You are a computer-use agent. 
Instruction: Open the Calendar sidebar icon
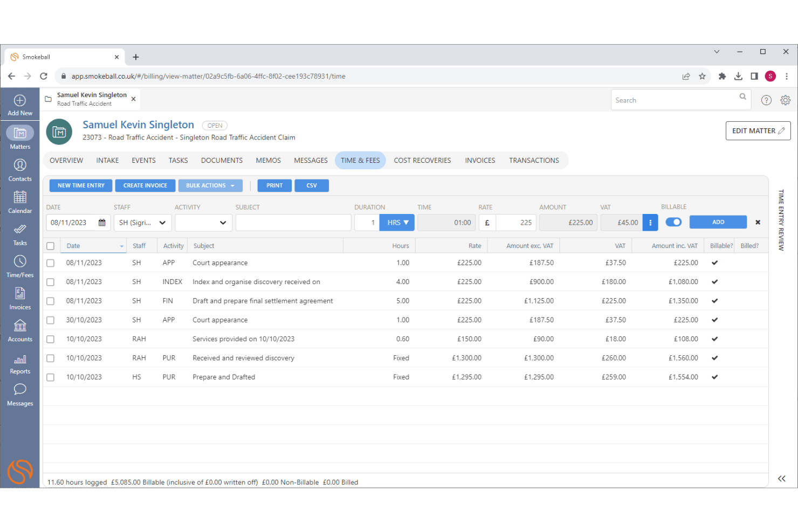pos(20,202)
